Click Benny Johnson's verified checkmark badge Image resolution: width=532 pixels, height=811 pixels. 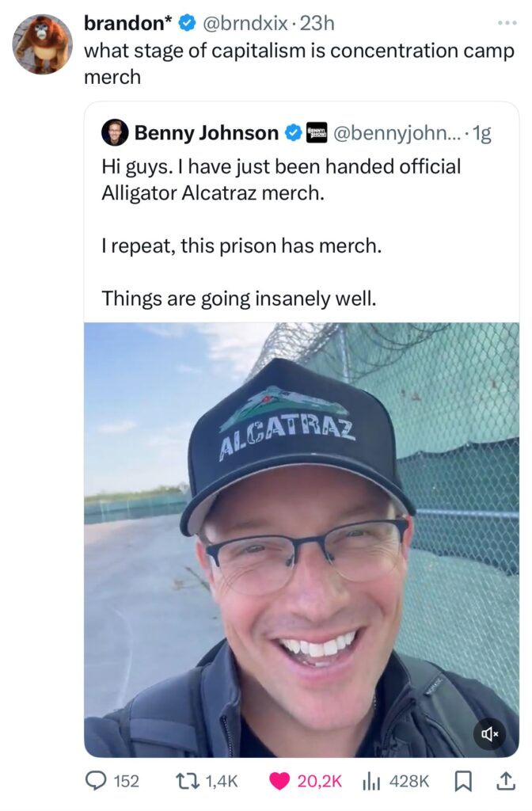click(x=294, y=133)
